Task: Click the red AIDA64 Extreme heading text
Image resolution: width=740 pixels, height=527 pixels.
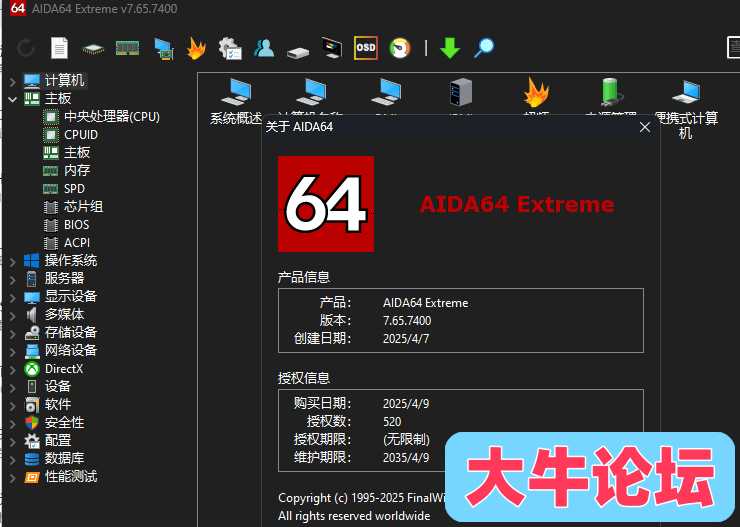Action: tap(516, 204)
